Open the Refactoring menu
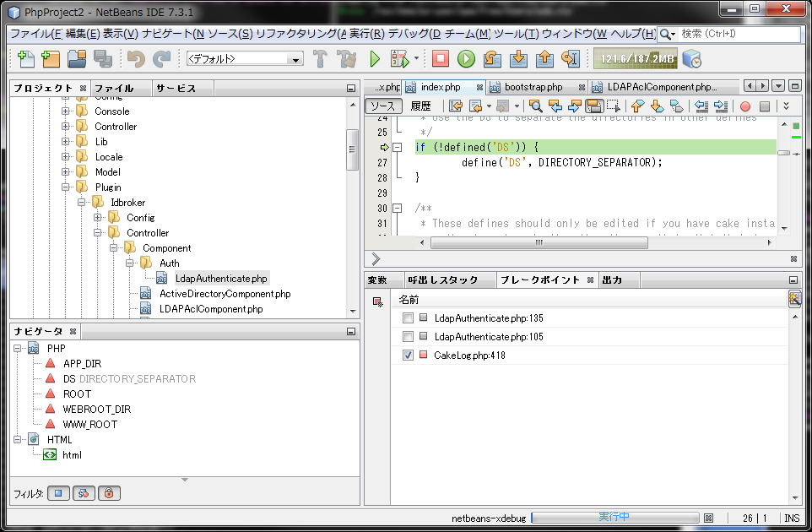The width and height of the screenshot is (812, 532). 300,34
